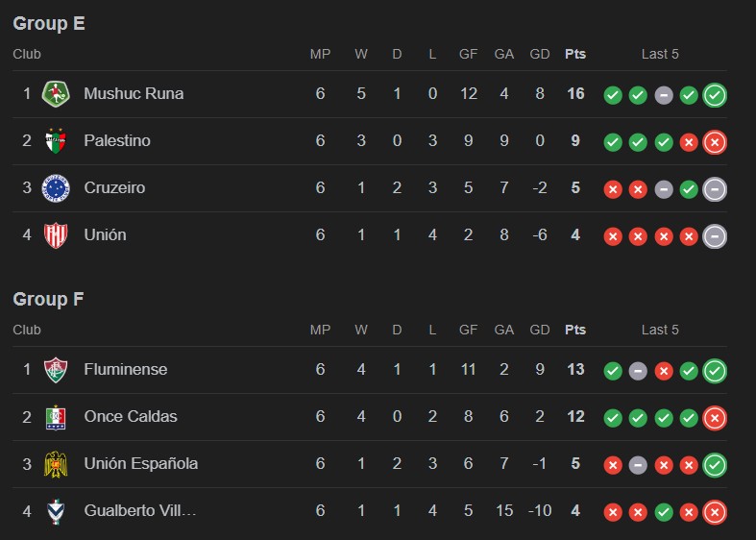Image resolution: width=756 pixels, height=540 pixels.
Task: Click the Group F heading
Action: coord(49,300)
